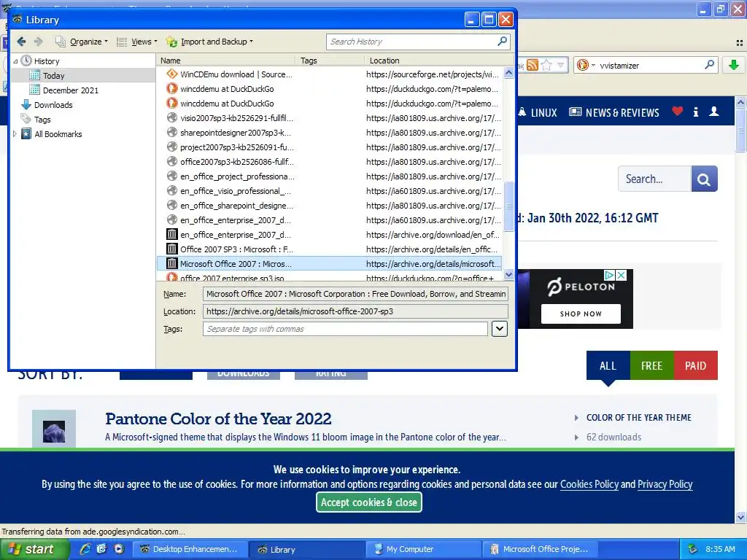Select the FREE filter tab
This screenshot has width=747, height=560.
(651, 366)
